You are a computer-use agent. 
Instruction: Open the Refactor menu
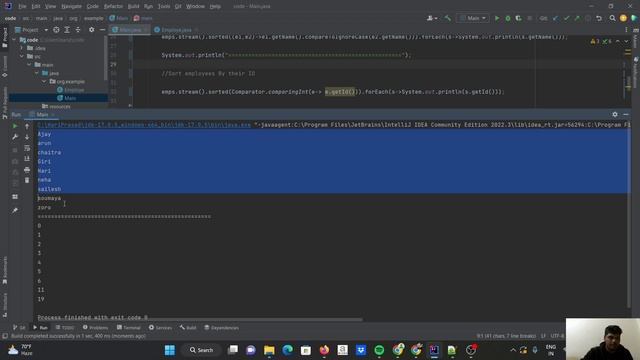[113, 7]
